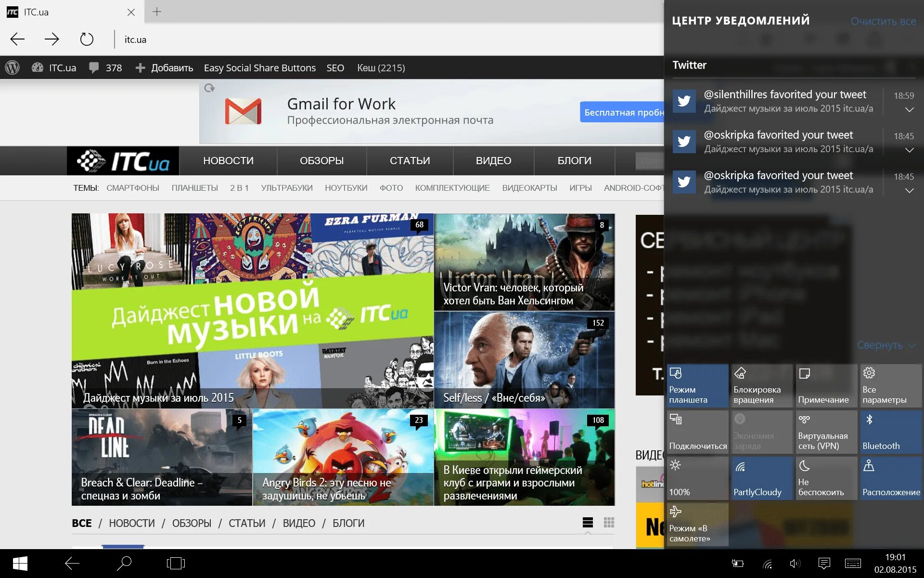Expand the @silenthillres notification chevron

point(909,110)
